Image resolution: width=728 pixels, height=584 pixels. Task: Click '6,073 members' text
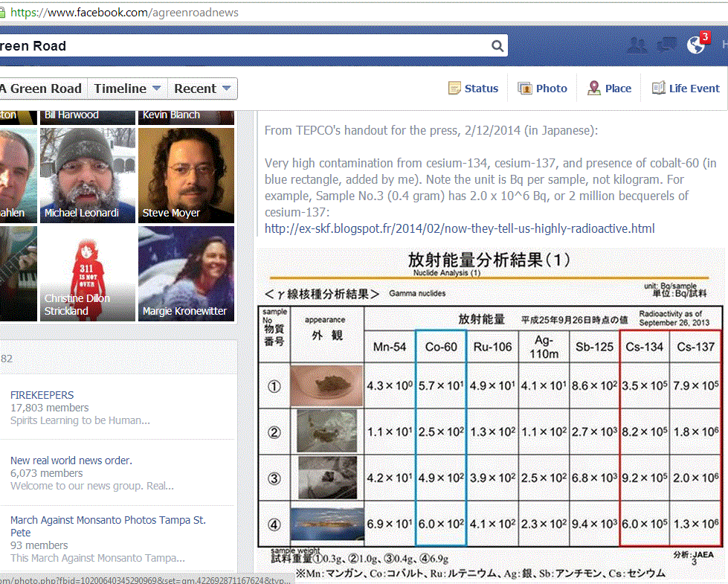coord(46,473)
